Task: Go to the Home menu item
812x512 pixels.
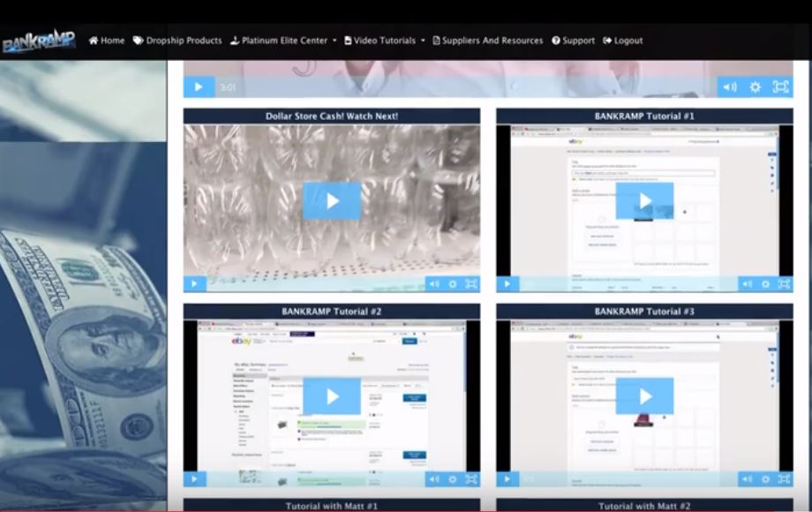Action: point(107,41)
